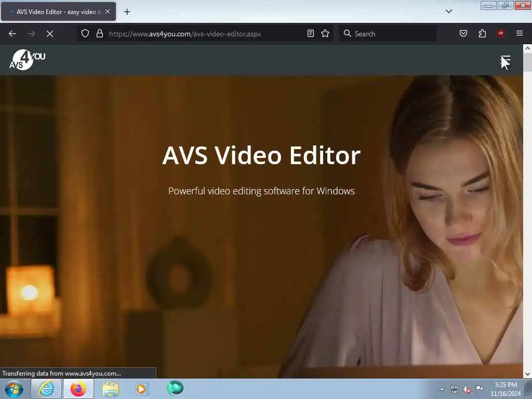Launch Internet Explorer from the taskbar
Screen dimensions: 532x399
46,389
